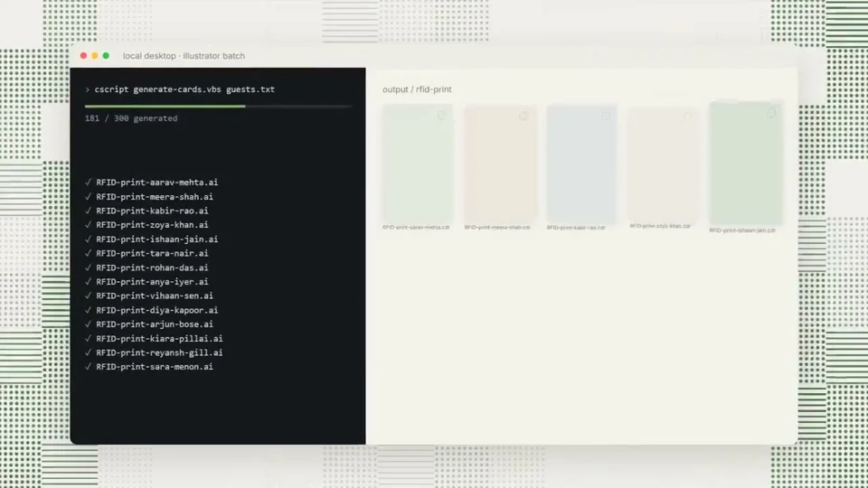Image resolution: width=868 pixels, height=488 pixels.
Task: Open the zoya-khan card thumbnail
Action: (663, 164)
